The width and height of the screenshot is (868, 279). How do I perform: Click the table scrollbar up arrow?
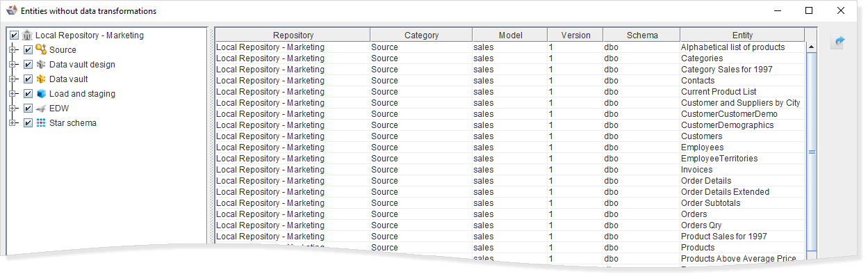tap(810, 47)
